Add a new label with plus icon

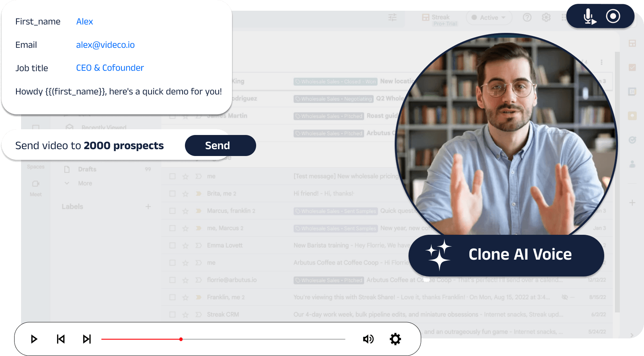tap(148, 206)
